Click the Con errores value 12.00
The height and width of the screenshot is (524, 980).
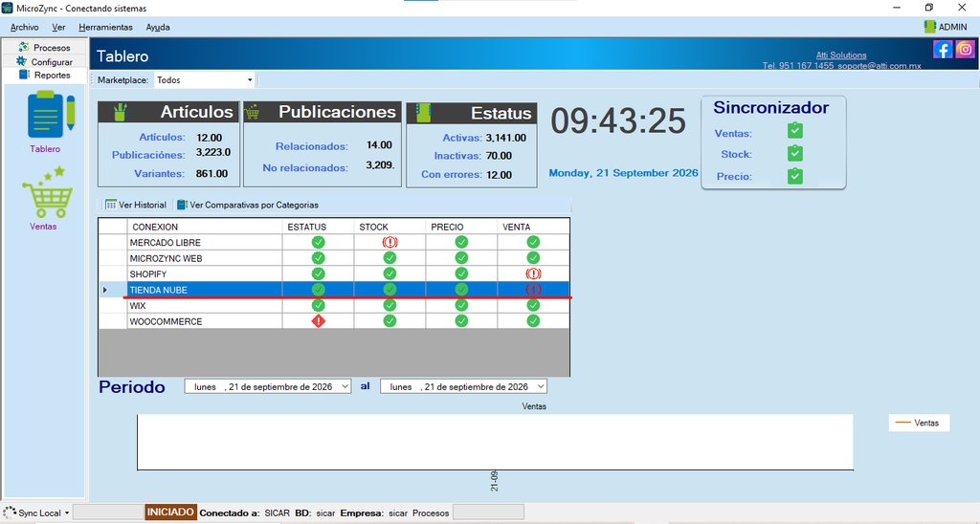[x=499, y=175]
